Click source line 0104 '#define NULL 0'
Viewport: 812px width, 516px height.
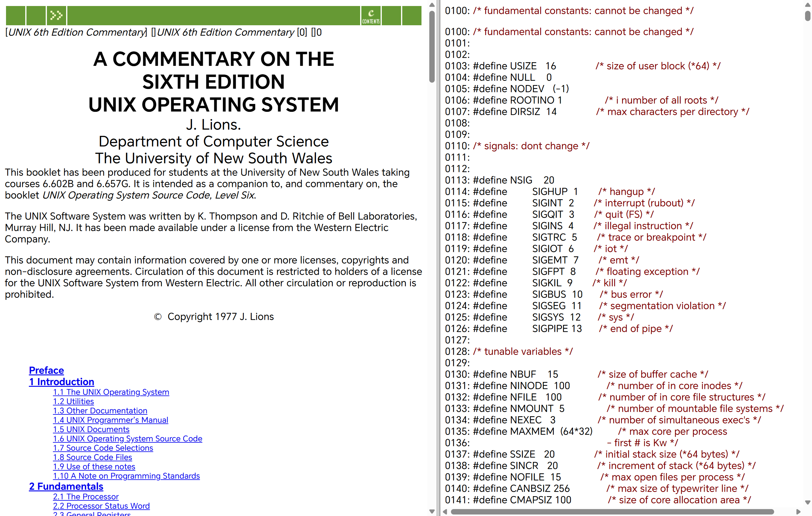(498, 78)
